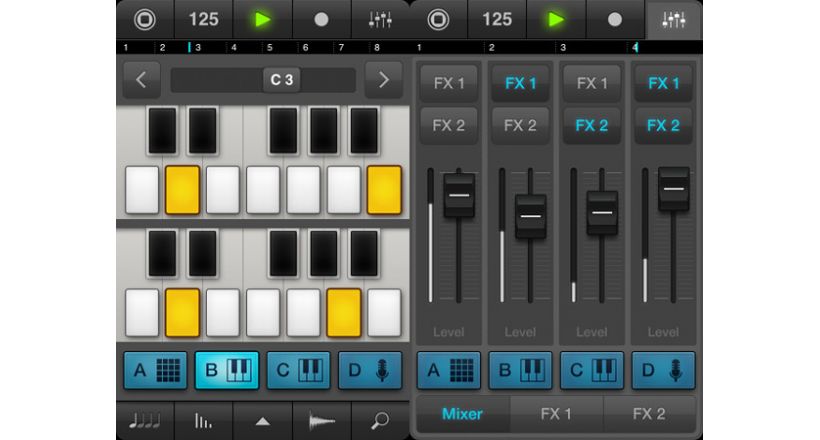Open tempo 125 in the left screen
This screenshot has width=820, height=440.
point(203,20)
